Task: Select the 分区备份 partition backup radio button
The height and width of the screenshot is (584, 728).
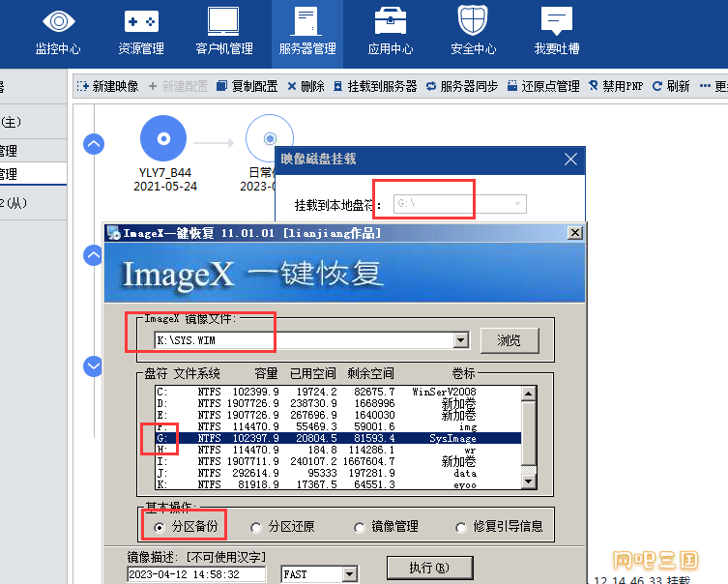Action: [160, 527]
